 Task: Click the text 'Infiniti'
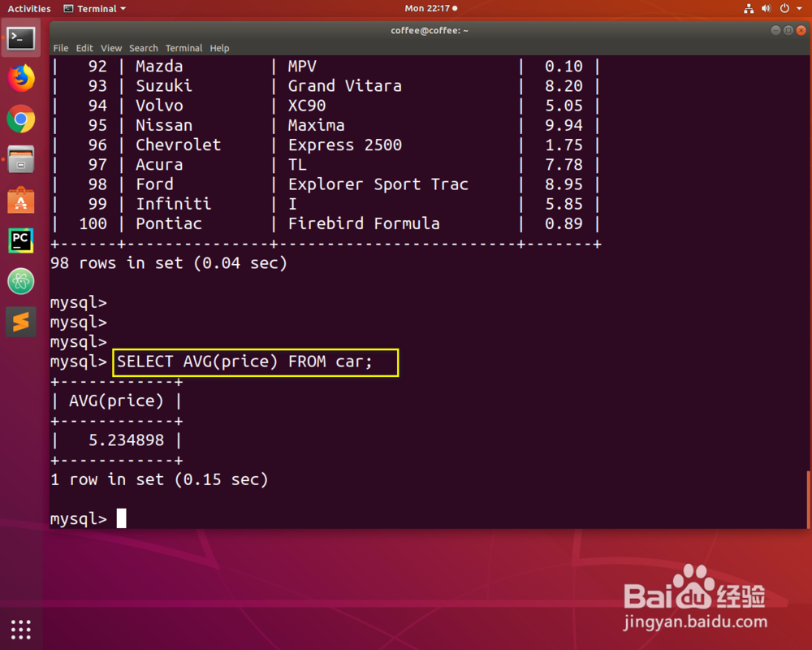point(174,204)
